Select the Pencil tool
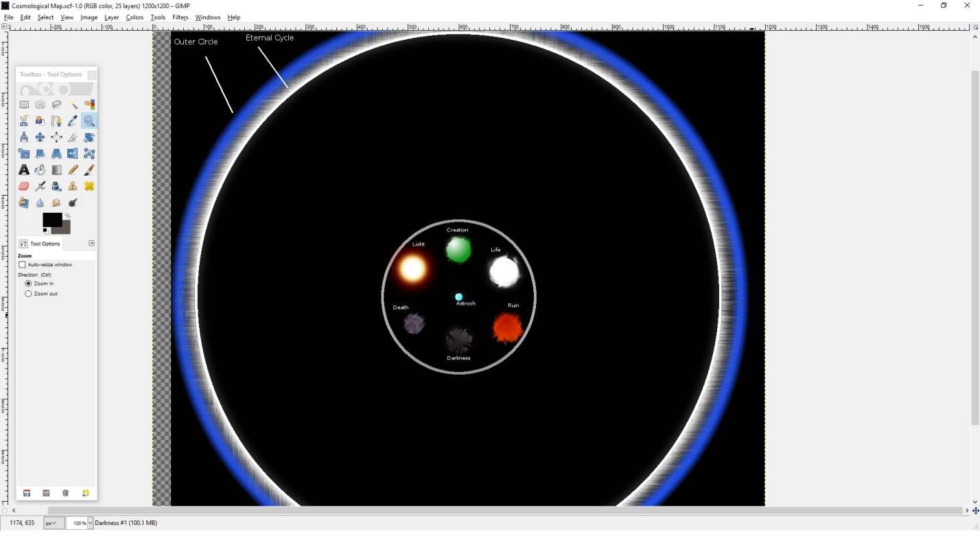Viewport: 980px width, 549px height. point(73,170)
